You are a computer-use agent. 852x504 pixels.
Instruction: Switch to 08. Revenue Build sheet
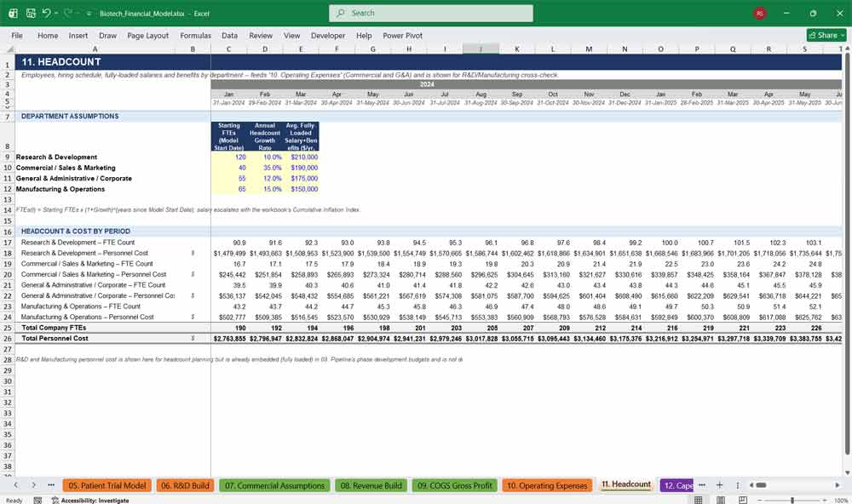pos(371,485)
